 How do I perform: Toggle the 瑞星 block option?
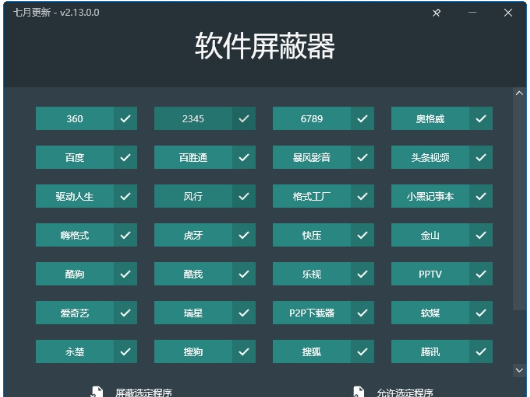pos(205,313)
